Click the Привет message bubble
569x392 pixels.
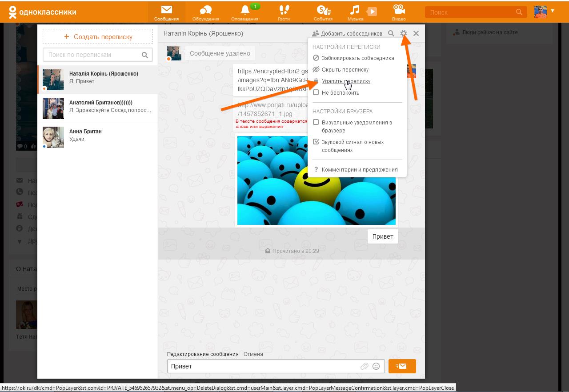pos(383,236)
